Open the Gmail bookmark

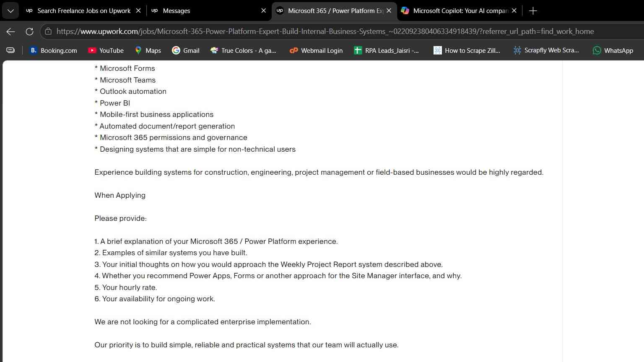[x=186, y=50]
